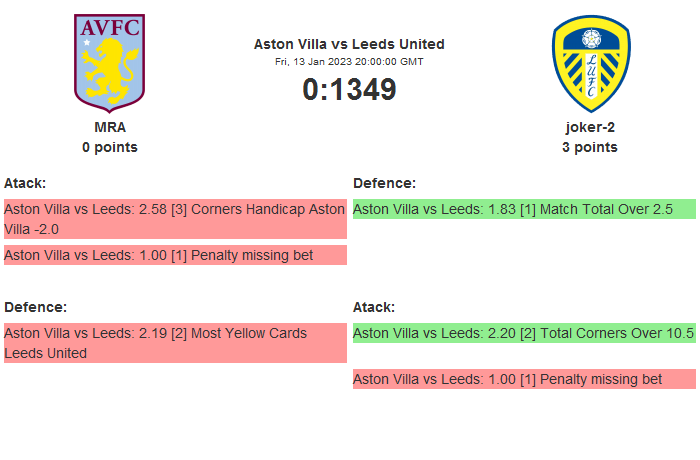Select the Defence heading under joker-2
The width and height of the screenshot is (700, 460).
[x=385, y=183]
